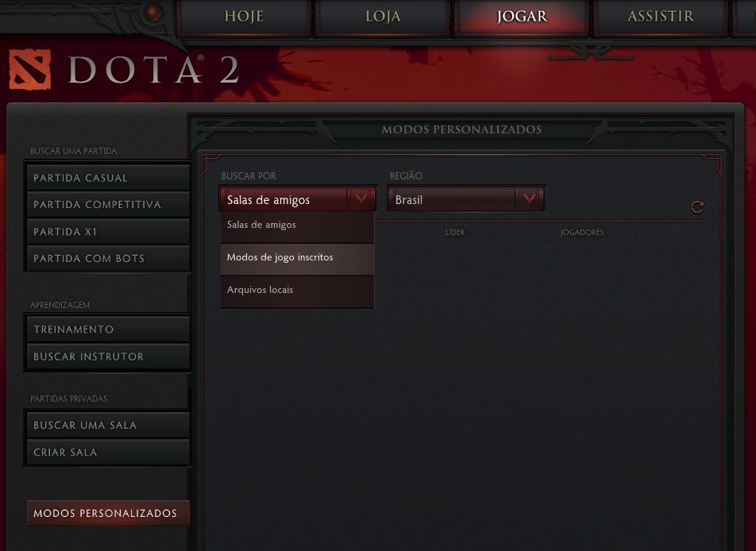Open the Região dropdown arrow

point(529,198)
